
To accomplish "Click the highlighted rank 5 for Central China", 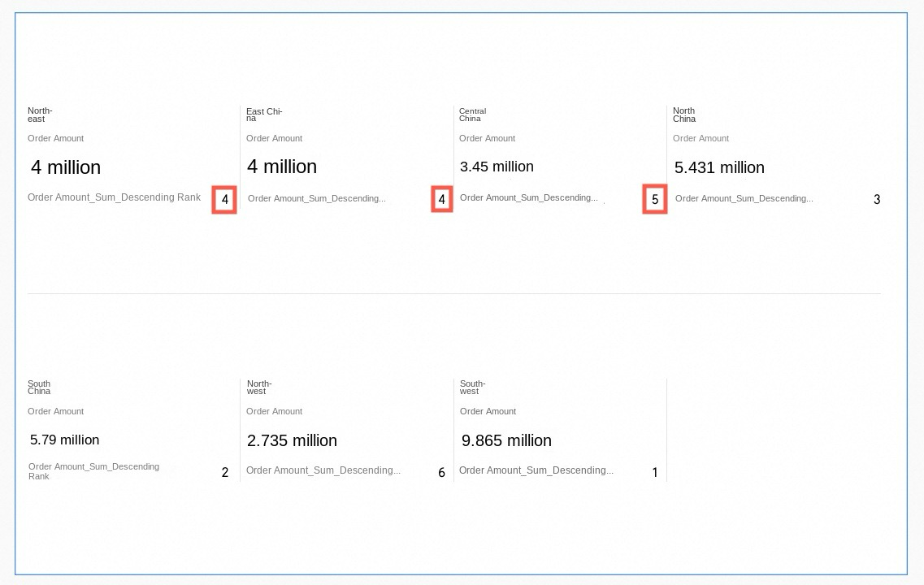I will (655, 199).
